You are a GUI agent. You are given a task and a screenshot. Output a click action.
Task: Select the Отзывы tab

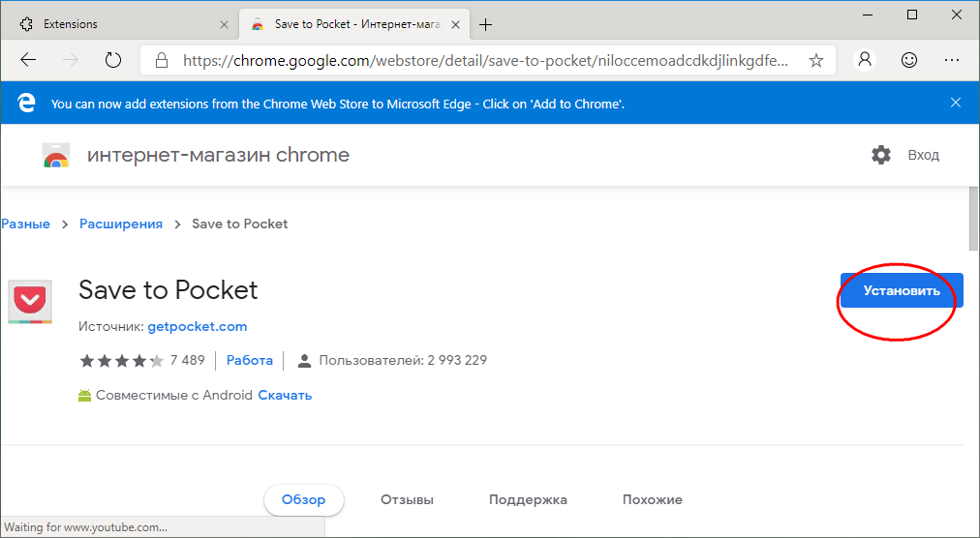(407, 500)
